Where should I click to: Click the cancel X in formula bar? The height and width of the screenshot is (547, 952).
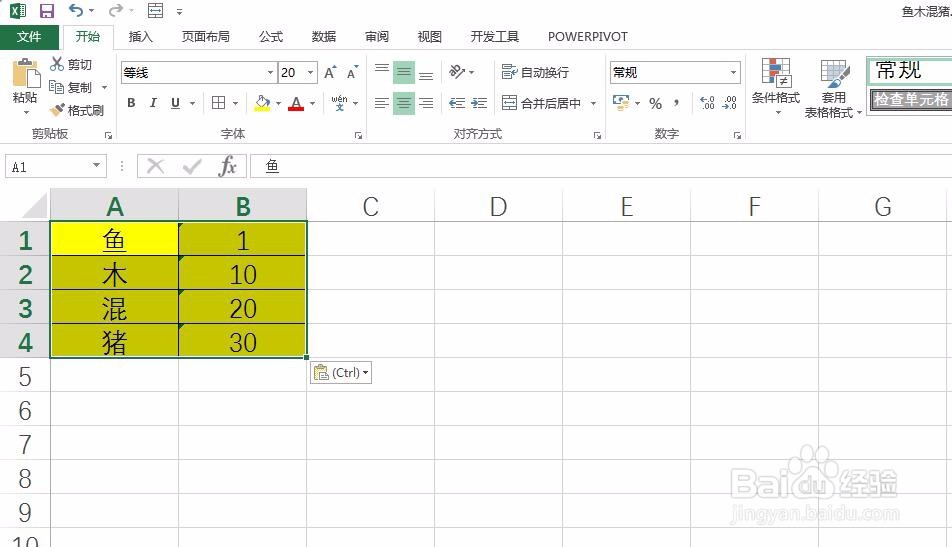[x=155, y=166]
